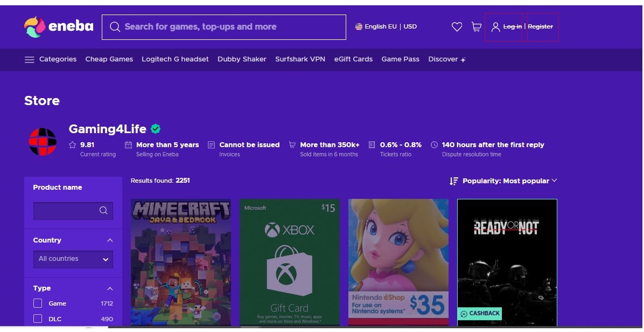Click the Log in link
This screenshot has width=644, height=332.
(513, 27)
